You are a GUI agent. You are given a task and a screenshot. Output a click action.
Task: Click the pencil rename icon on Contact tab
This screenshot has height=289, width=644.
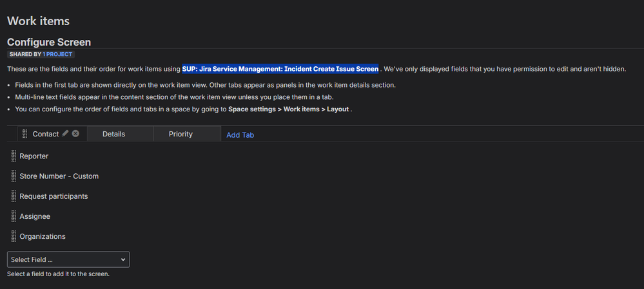[65, 134]
